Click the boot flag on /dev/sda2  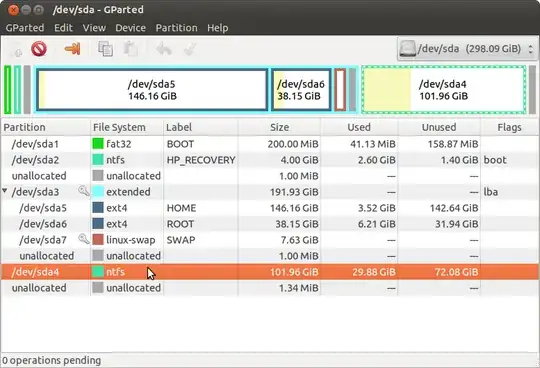tap(495, 160)
